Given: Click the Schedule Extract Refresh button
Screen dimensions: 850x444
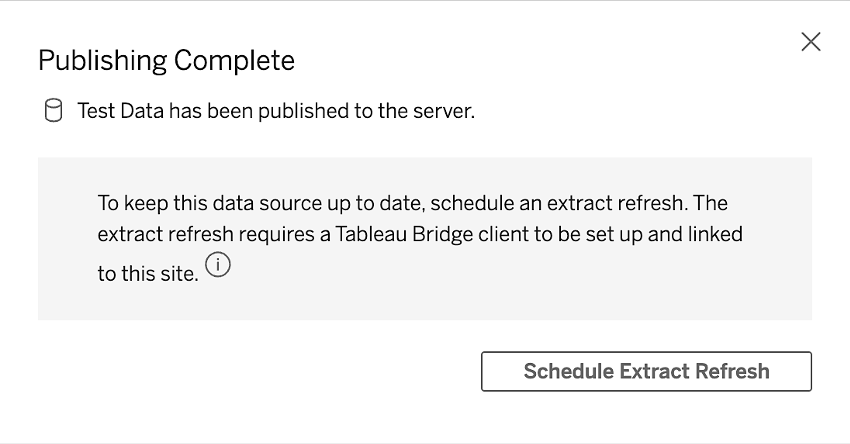Looking at the screenshot, I should (x=646, y=371).
